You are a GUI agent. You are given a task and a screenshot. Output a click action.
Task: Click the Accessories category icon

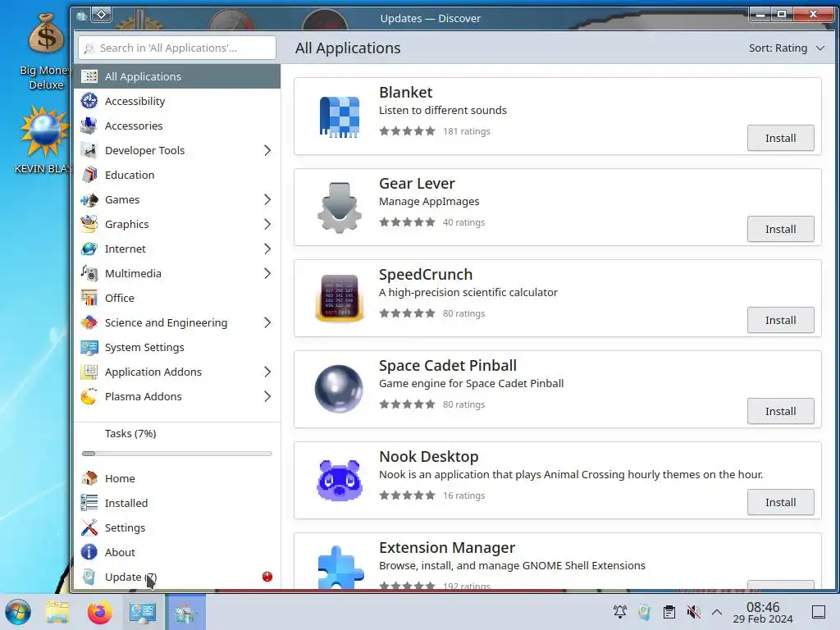click(x=89, y=126)
